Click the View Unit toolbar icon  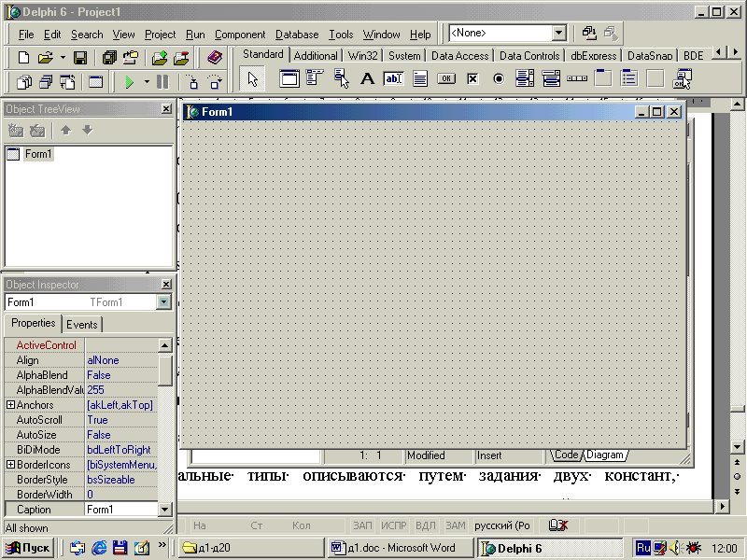pos(24,82)
